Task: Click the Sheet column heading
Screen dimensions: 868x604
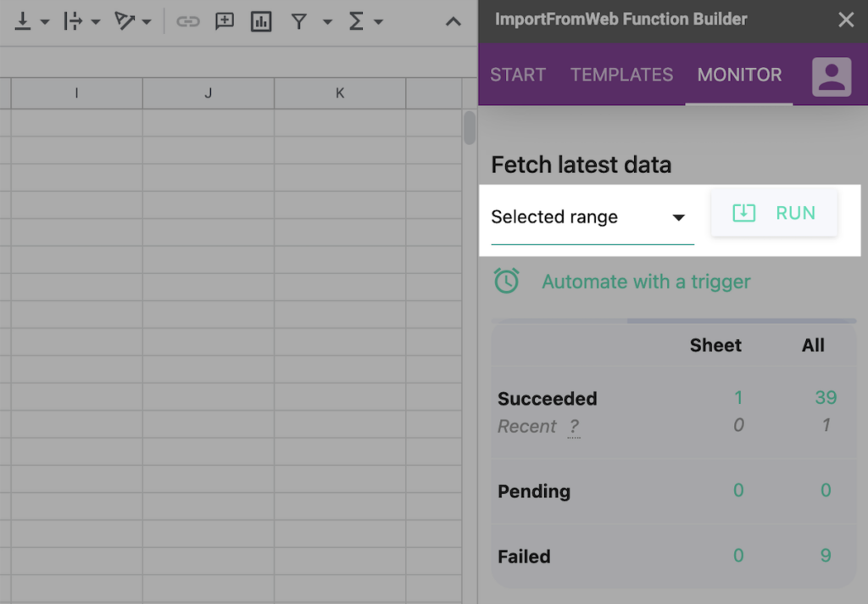Action: pos(715,345)
